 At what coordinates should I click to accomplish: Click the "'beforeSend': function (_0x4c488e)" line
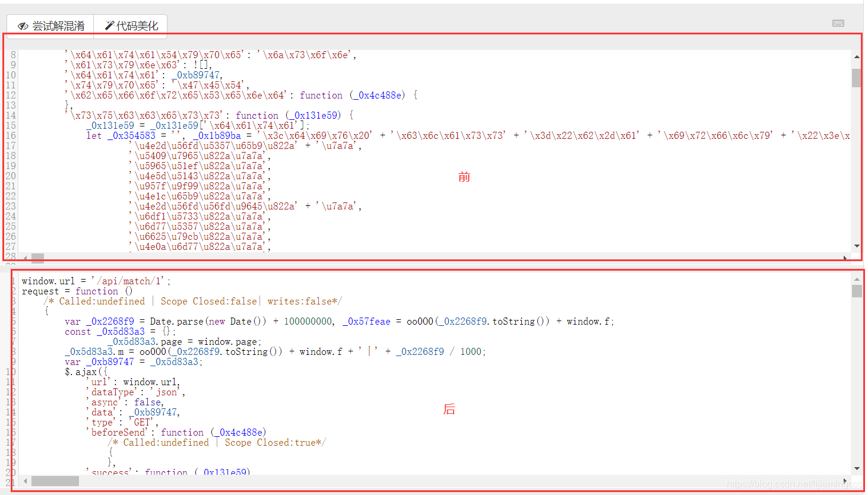tap(176, 433)
